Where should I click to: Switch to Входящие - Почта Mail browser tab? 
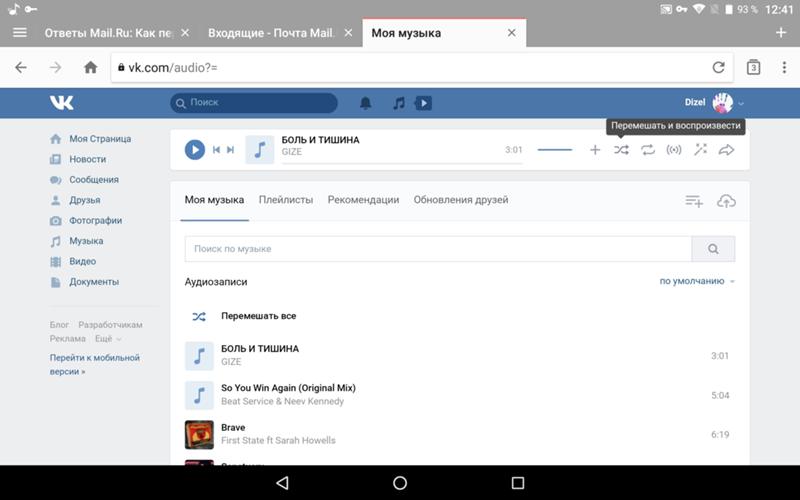click(270, 33)
